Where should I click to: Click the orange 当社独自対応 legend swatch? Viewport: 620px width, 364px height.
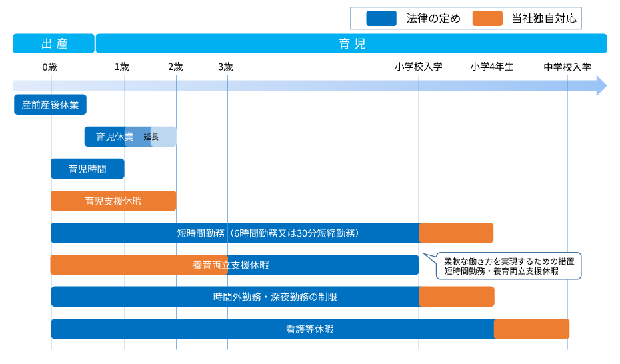[487, 19]
